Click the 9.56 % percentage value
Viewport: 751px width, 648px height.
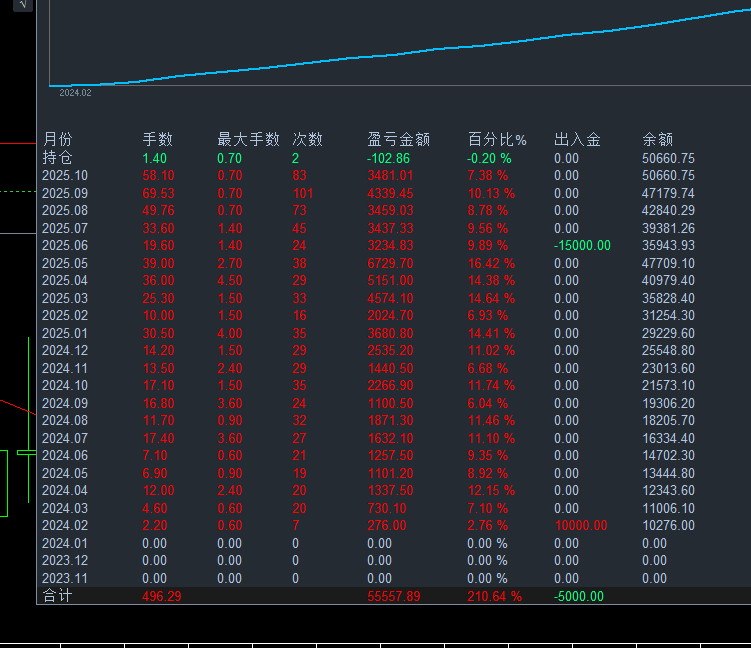click(488, 228)
